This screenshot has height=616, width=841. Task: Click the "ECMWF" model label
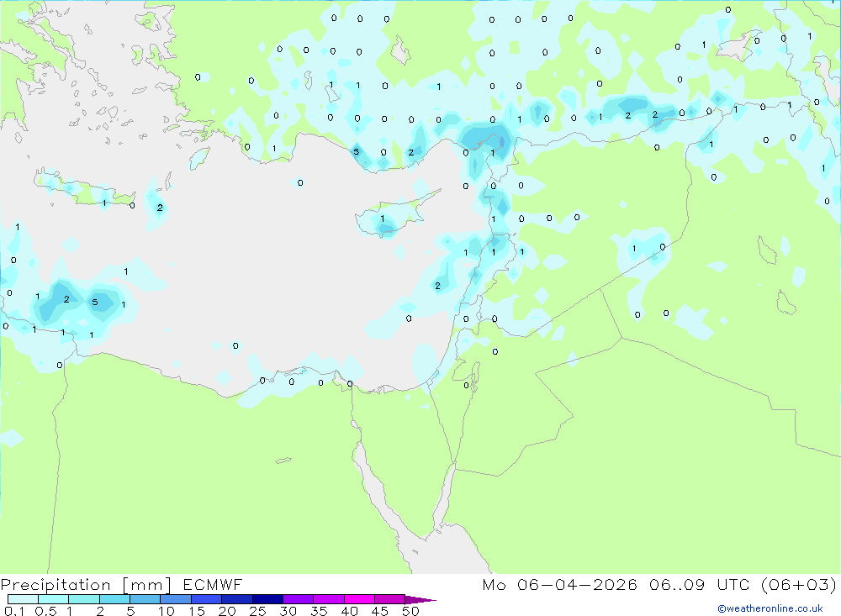click(213, 584)
